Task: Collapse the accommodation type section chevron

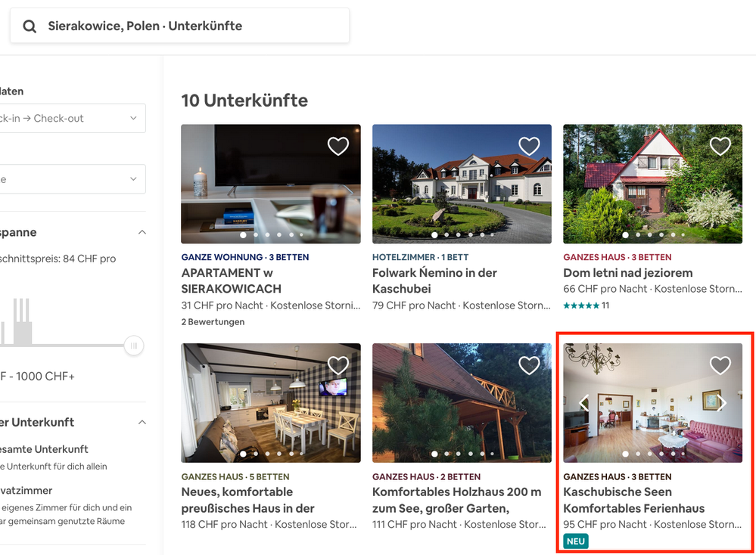Action: click(x=142, y=423)
